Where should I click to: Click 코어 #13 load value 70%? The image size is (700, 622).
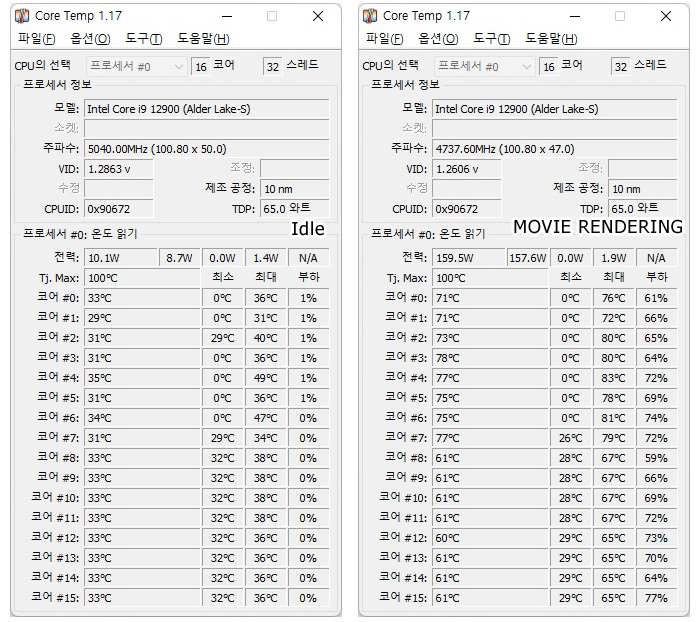tap(656, 558)
